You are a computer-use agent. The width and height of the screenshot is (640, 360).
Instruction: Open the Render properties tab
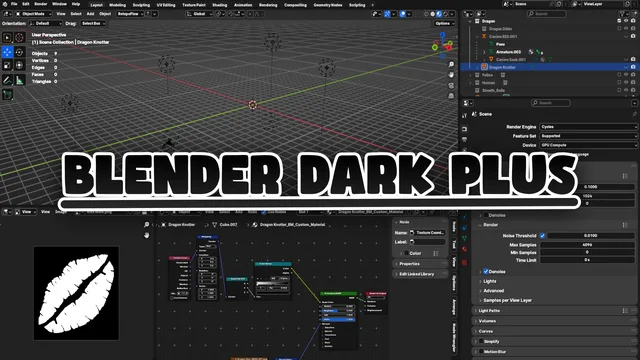(464, 129)
